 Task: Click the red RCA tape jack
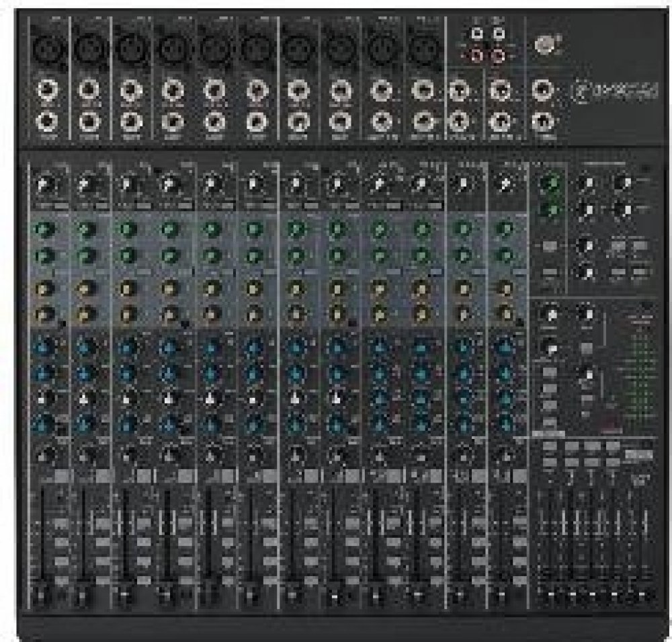coord(478,54)
